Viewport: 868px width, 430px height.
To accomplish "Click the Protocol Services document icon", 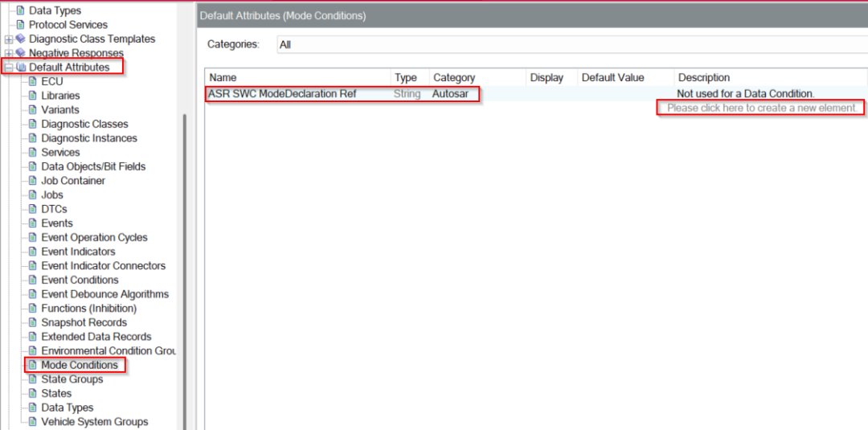I will coord(20,25).
